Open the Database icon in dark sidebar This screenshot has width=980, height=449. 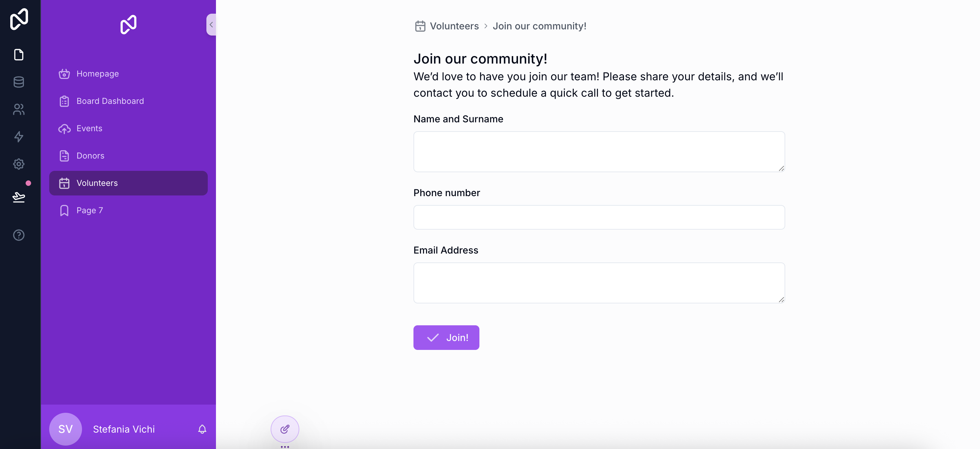[19, 82]
